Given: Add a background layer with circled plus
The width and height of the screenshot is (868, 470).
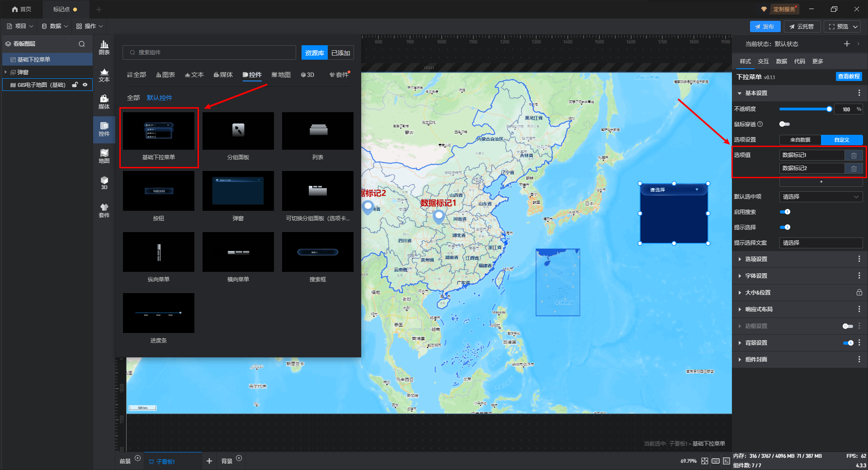Looking at the screenshot, I should pyautogui.click(x=239, y=458).
